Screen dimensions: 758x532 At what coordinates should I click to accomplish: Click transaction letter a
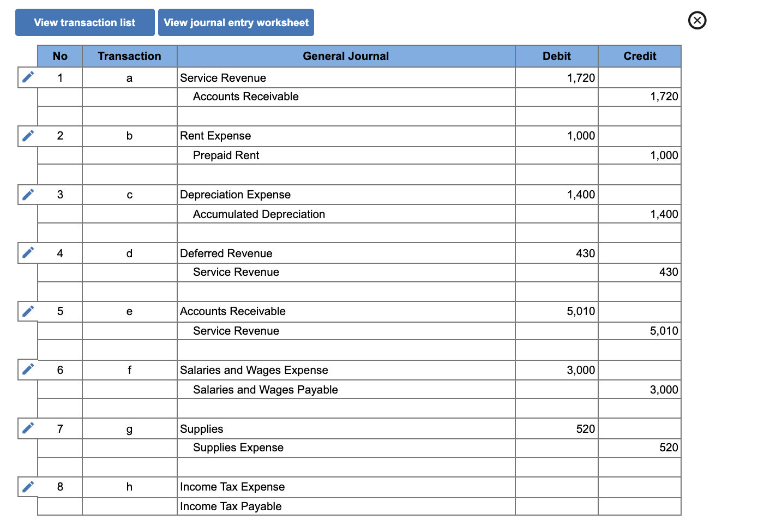pyautogui.click(x=130, y=78)
